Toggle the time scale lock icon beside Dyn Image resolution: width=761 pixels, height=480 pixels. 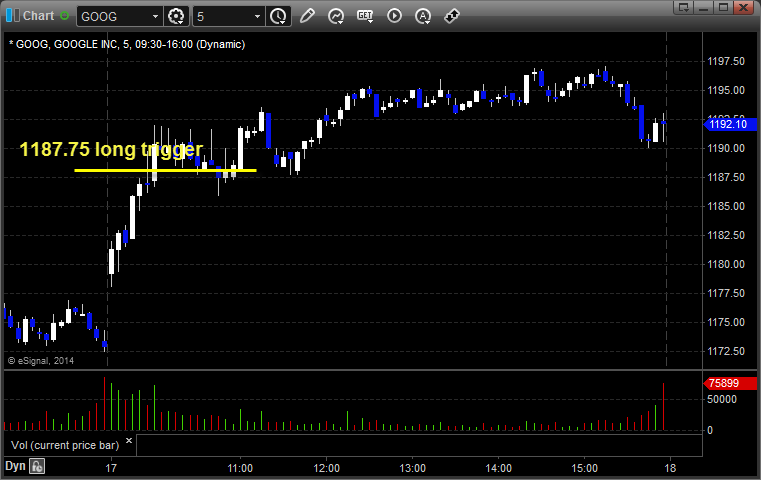click(37, 466)
